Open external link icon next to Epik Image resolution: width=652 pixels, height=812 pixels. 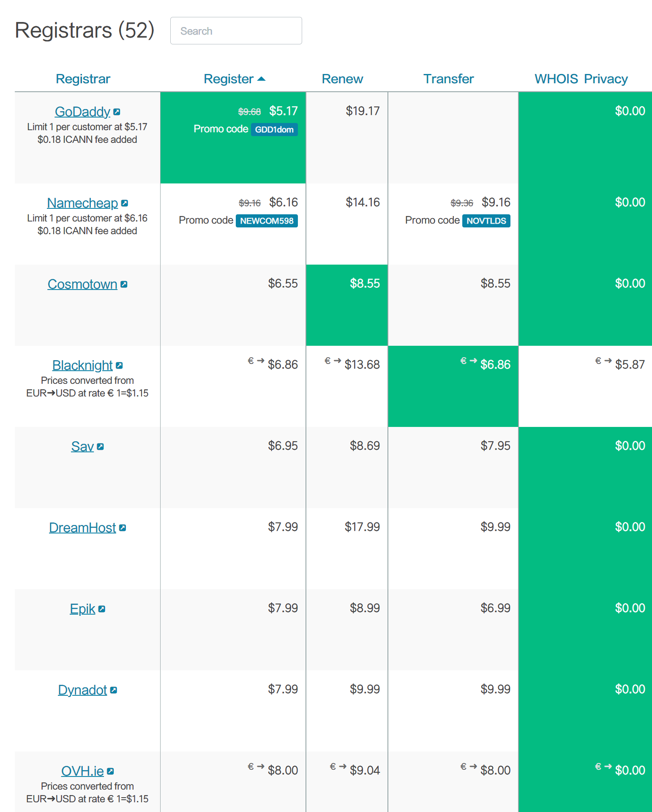[102, 609]
